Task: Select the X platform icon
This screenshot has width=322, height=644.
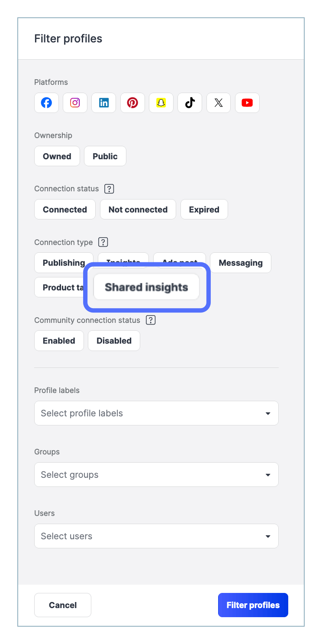Action: point(219,103)
